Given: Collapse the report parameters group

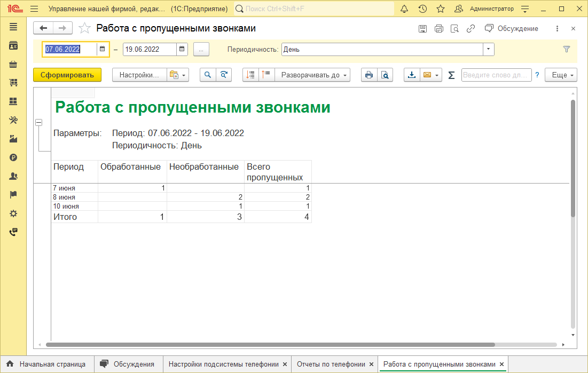Looking at the screenshot, I should point(38,123).
